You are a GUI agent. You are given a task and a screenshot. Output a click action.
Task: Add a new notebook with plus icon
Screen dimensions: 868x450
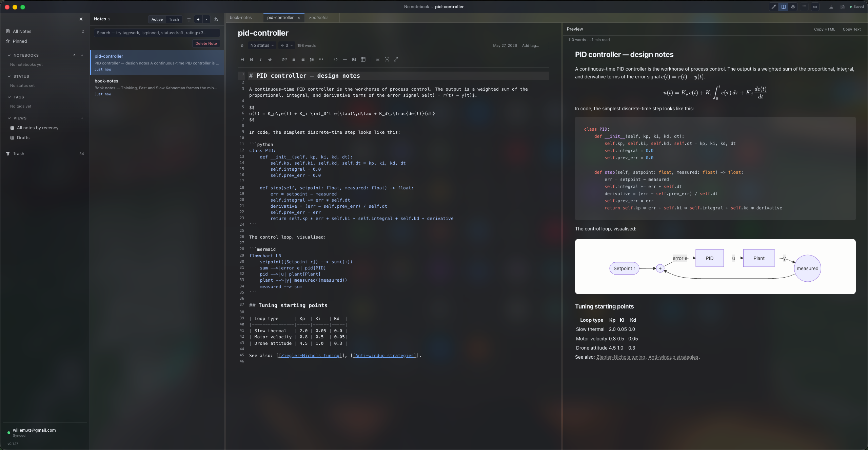pos(82,55)
